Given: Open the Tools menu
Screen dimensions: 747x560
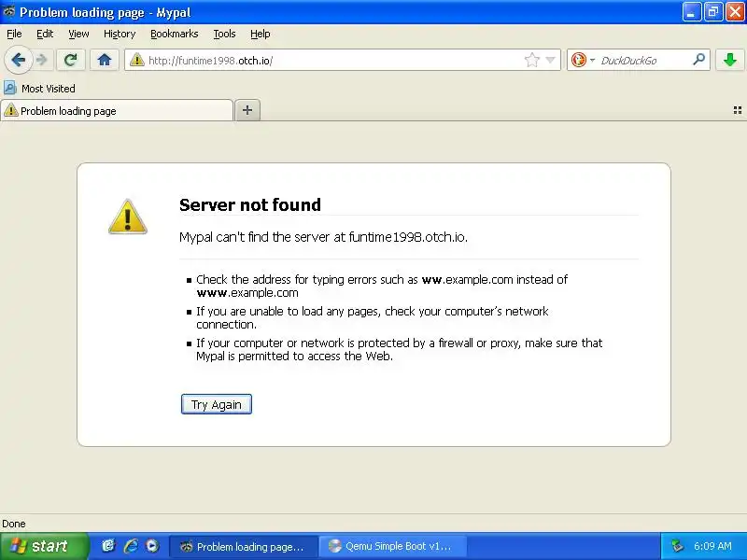Looking at the screenshot, I should [224, 34].
